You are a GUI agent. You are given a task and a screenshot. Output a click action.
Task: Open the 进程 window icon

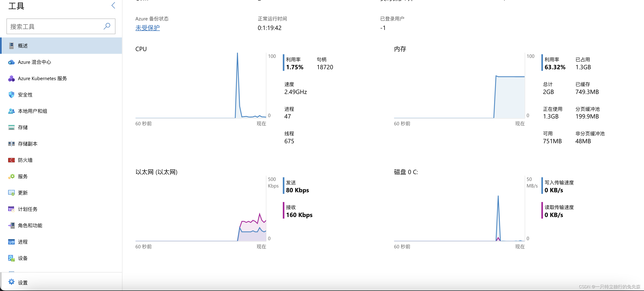pyautogui.click(x=11, y=242)
